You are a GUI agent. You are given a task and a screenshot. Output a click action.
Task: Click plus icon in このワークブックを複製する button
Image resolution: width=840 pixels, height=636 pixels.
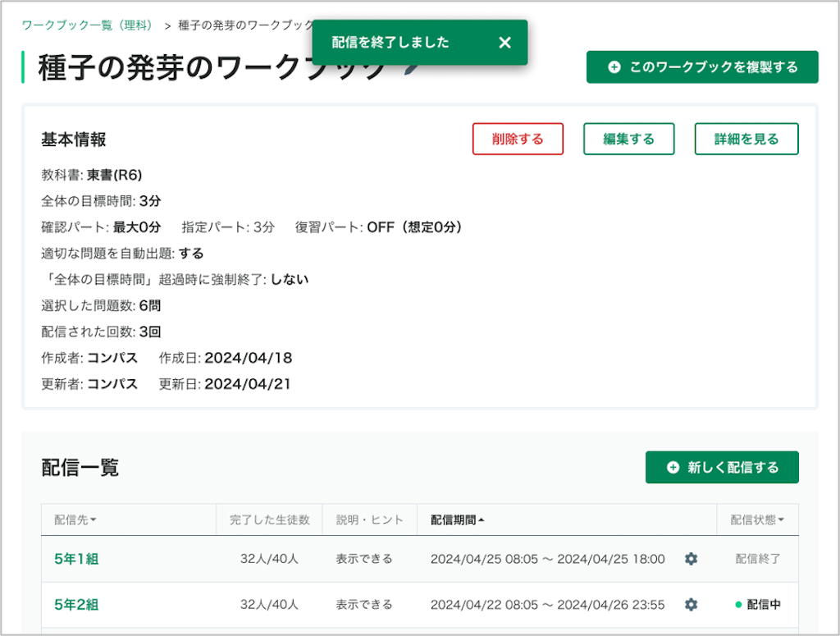[x=614, y=67]
